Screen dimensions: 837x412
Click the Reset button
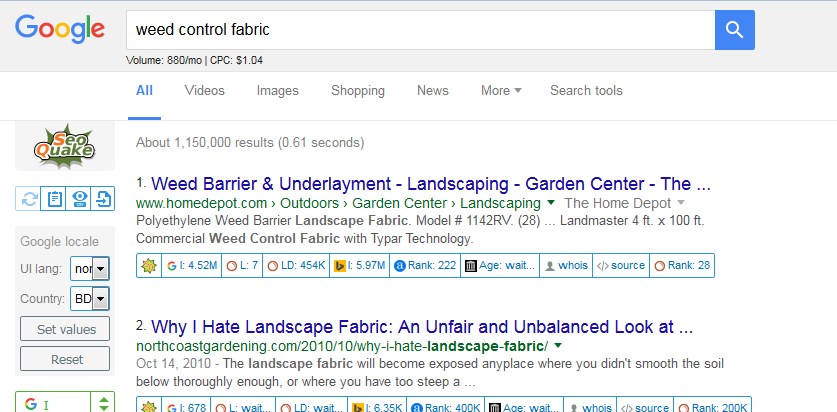coord(65,359)
